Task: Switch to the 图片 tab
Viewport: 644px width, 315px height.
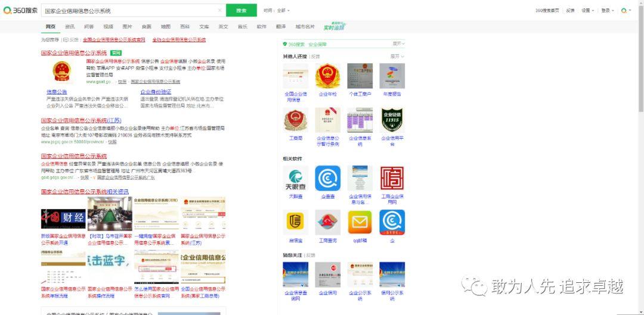Action: [128, 27]
